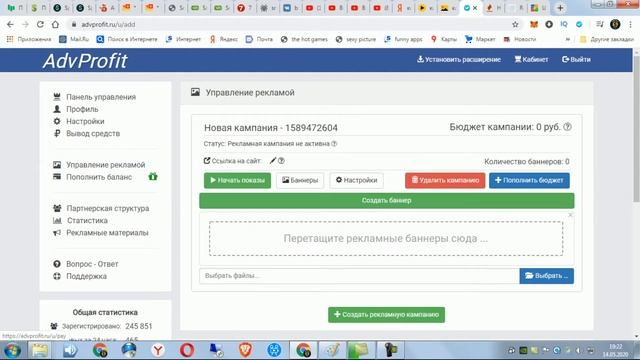Click the AdvProfit logo
The height and width of the screenshot is (360, 640).
point(85,61)
